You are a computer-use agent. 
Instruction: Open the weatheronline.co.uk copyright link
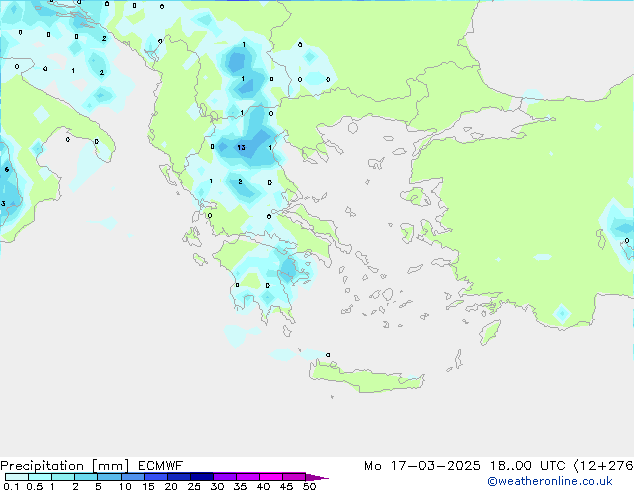550,481
